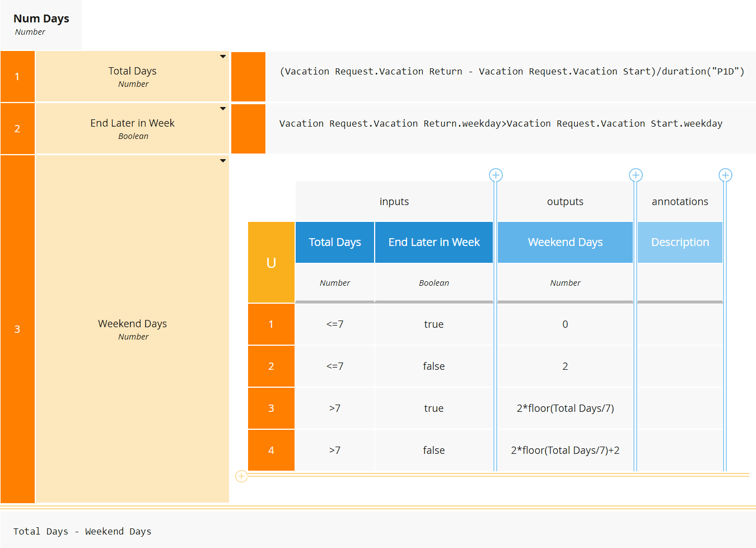
Task: Click plus icon after annotations column
Action: click(725, 175)
